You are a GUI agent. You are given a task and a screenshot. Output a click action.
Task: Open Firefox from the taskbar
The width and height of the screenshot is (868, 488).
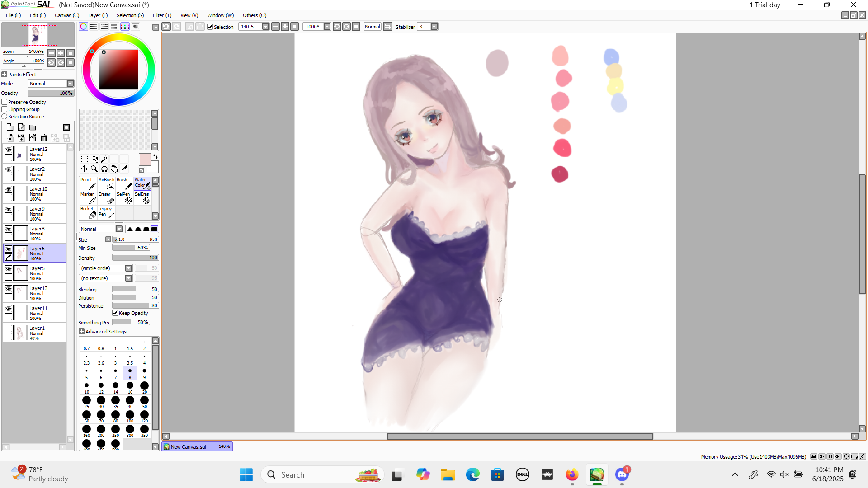[572, 475]
